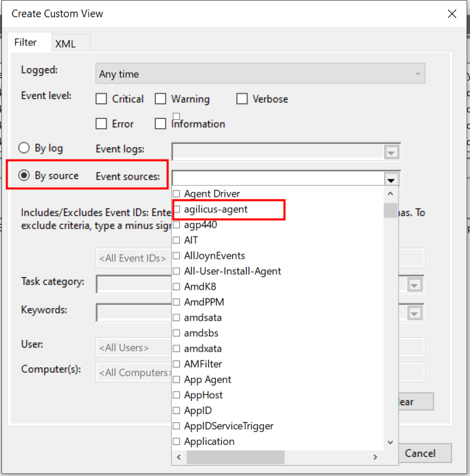The image size is (470, 476).
Task: Click the horizontal scrollbar right arrow
Action: pos(376,457)
